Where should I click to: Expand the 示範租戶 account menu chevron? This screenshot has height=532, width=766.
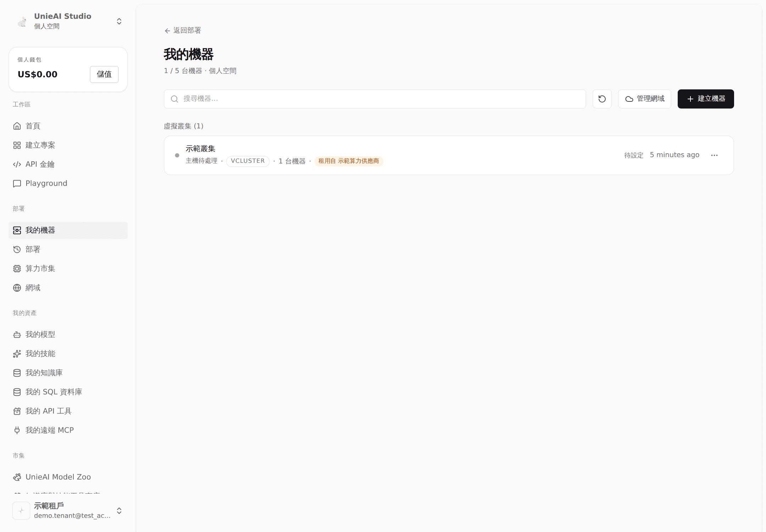click(x=119, y=511)
